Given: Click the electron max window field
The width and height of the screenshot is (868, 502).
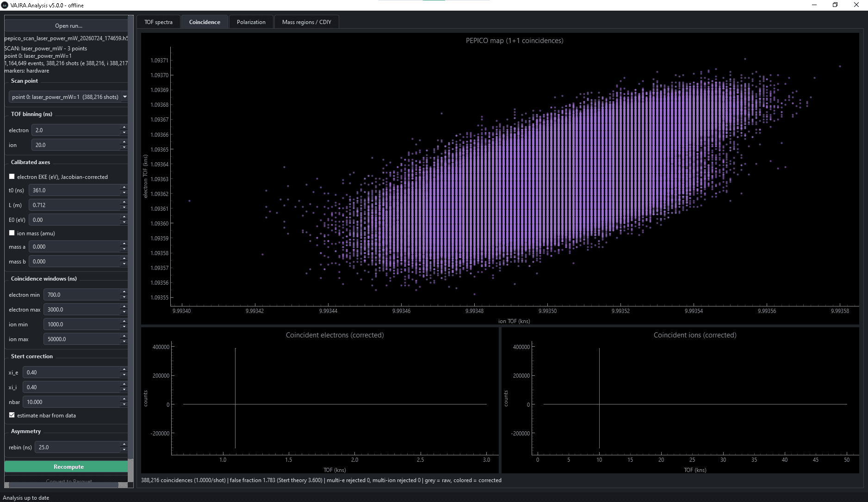Looking at the screenshot, I should (82, 310).
